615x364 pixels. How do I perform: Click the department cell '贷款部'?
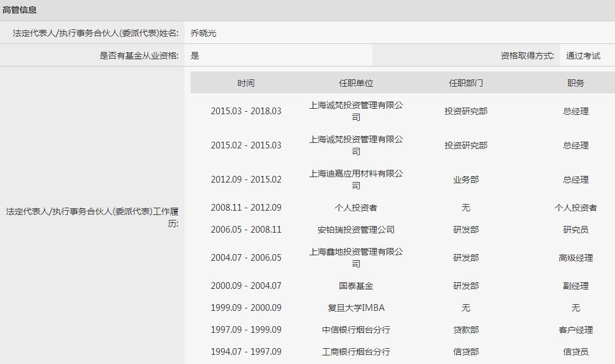[x=465, y=329]
